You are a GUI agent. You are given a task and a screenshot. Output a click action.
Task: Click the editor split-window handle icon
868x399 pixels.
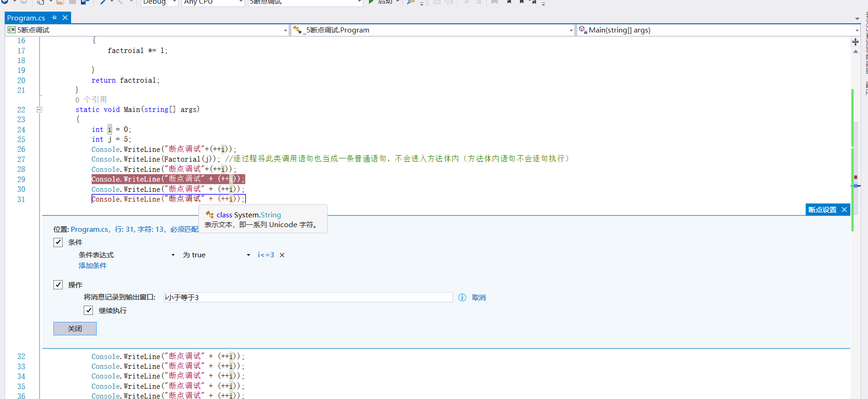point(855,42)
